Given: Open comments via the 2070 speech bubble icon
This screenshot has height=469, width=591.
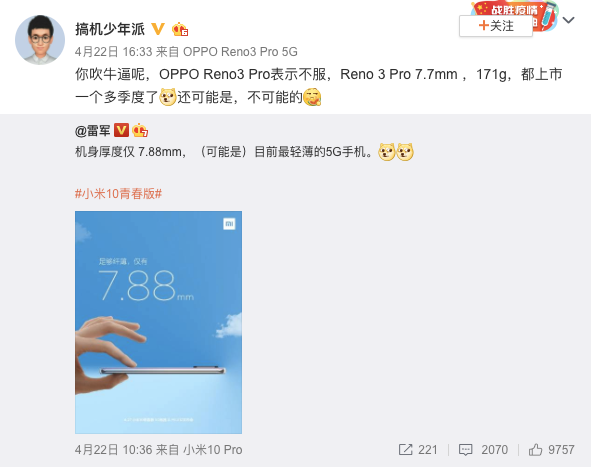Looking at the screenshot, I should pos(465,449).
